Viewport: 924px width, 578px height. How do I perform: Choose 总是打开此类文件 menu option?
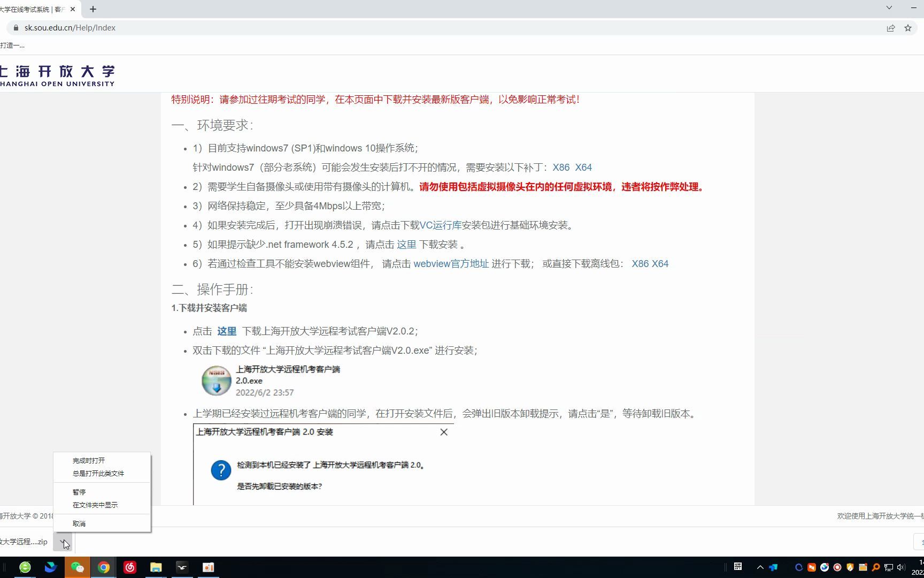point(102,474)
